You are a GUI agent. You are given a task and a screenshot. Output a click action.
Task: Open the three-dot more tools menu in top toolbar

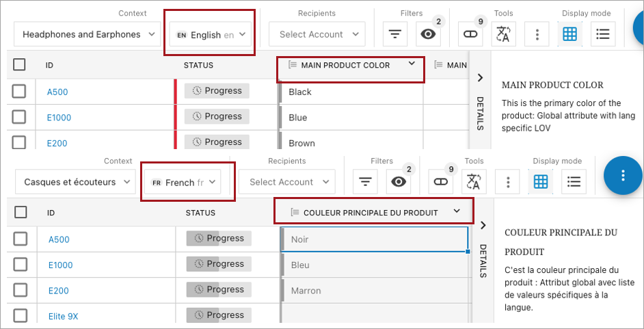click(537, 34)
